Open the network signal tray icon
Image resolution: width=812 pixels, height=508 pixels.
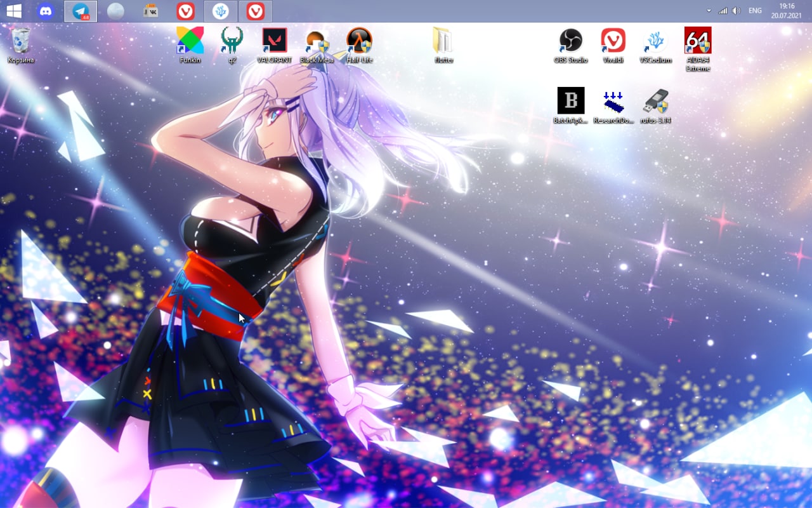[x=723, y=11]
